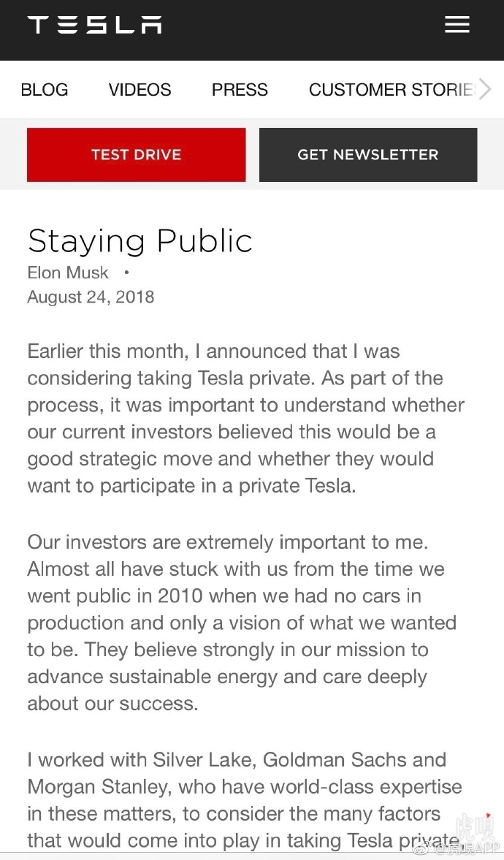Open the hamburger navigation menu
Viewport: 504px width, 860px height.
coord(457,25)
